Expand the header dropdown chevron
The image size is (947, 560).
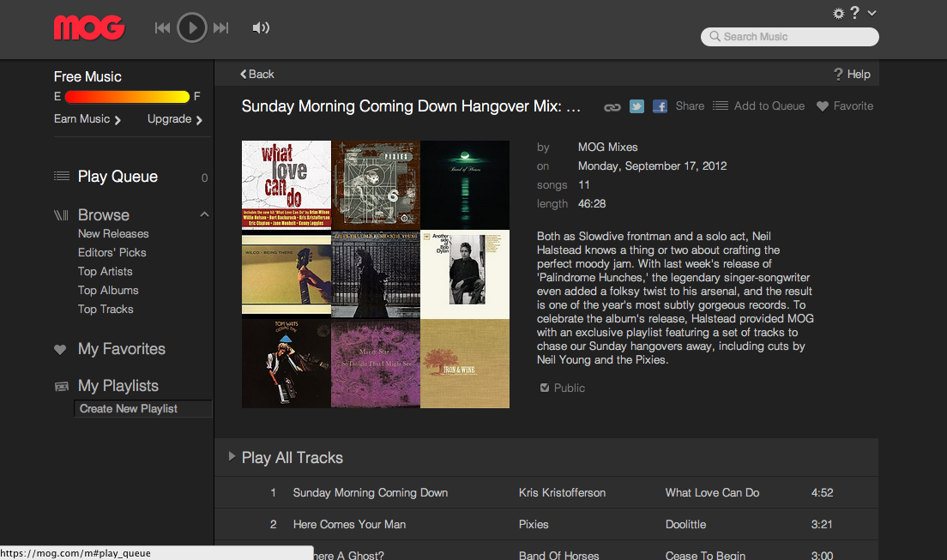[872, 13]
